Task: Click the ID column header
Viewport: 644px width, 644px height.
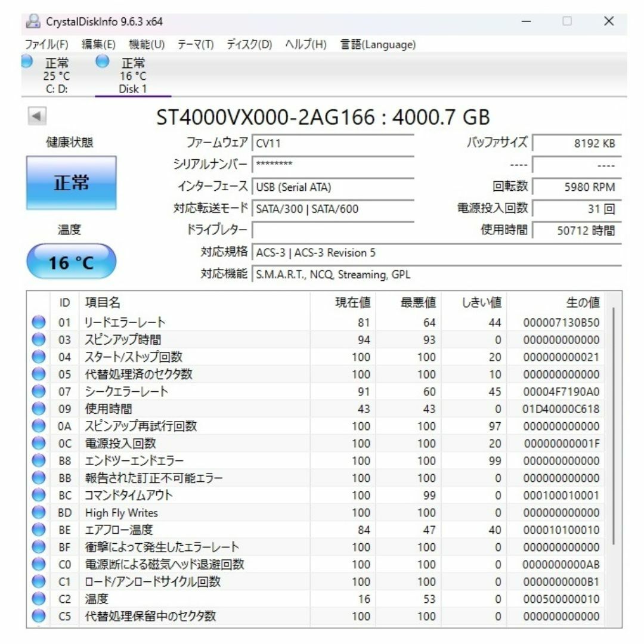Action: (64, 302)
